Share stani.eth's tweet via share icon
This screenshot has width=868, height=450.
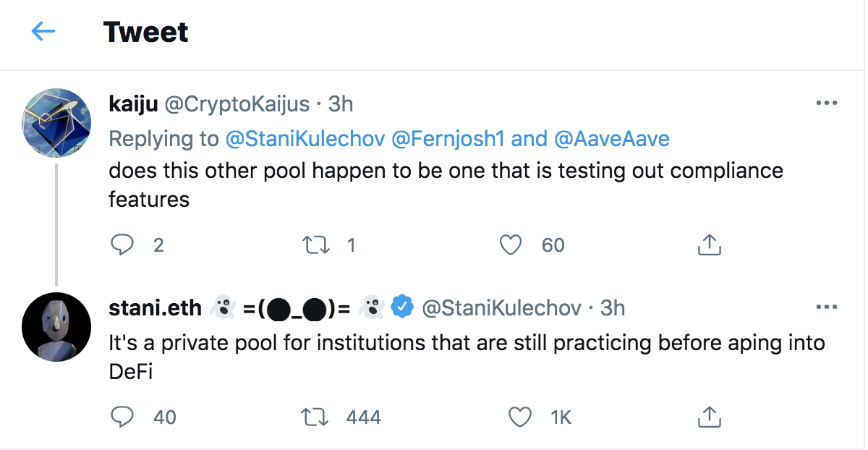709,417
